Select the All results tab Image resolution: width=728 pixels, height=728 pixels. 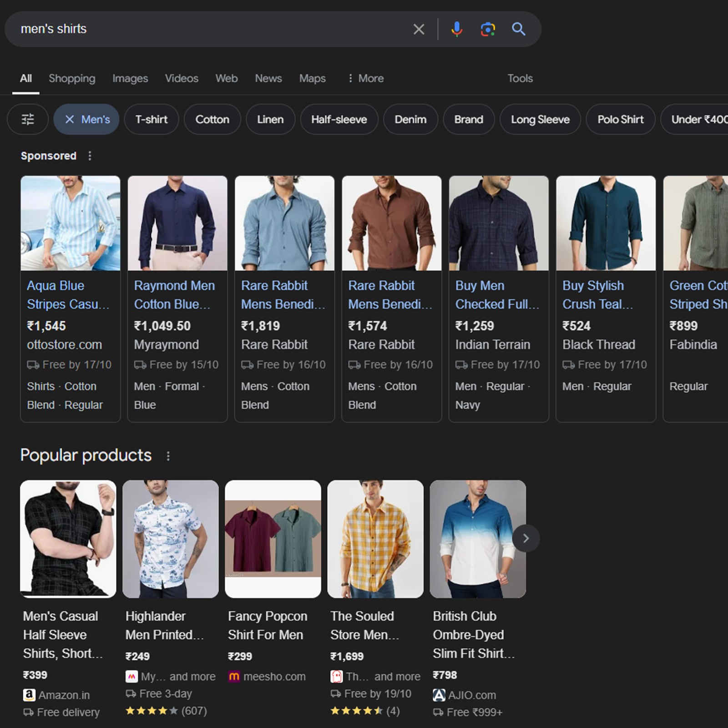pyautogui.click(x=26, y=78)
